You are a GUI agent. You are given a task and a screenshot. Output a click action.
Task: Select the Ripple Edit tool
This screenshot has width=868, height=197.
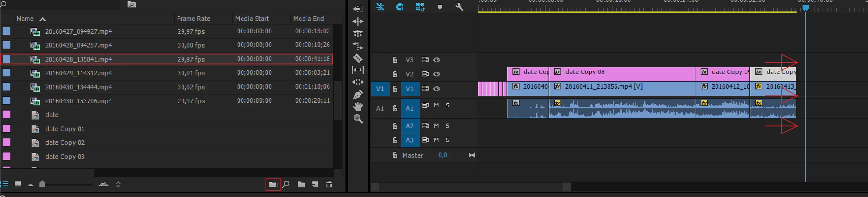358,21
